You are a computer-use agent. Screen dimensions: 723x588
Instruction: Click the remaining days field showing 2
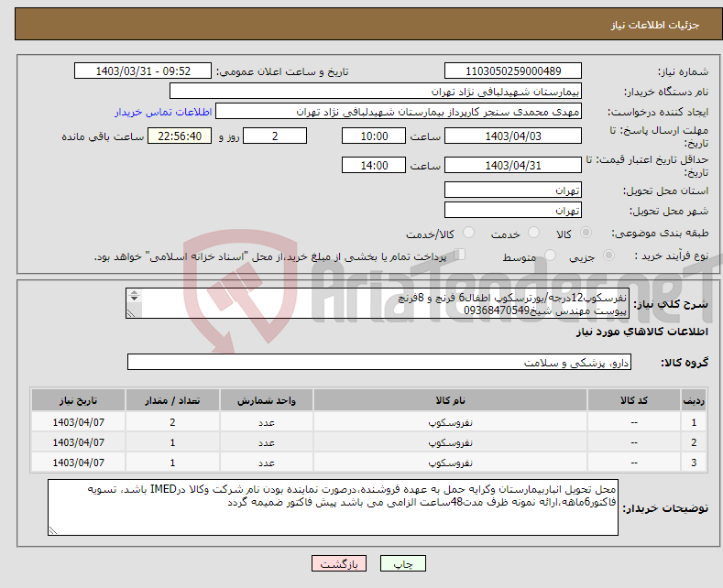click(275, 136)
